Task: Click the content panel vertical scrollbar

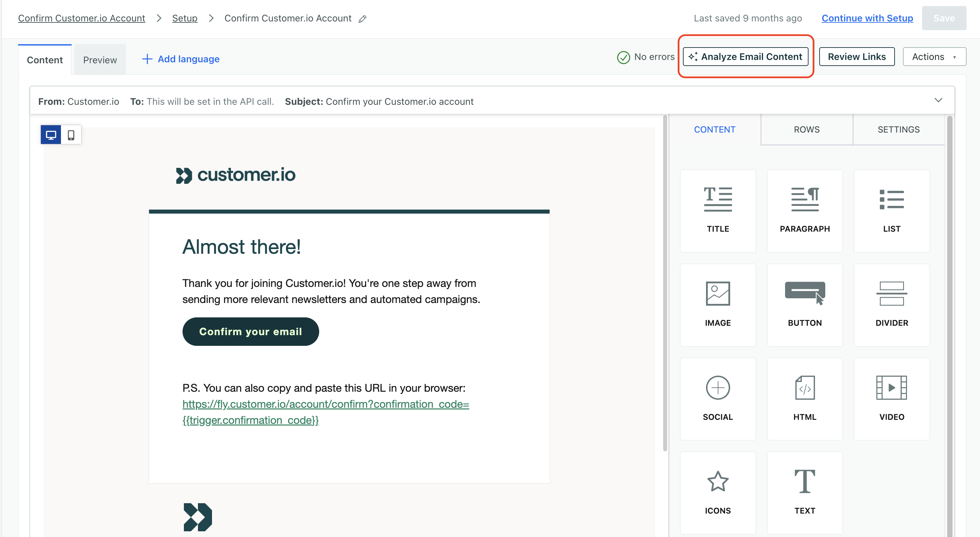Action: (949, 326)
